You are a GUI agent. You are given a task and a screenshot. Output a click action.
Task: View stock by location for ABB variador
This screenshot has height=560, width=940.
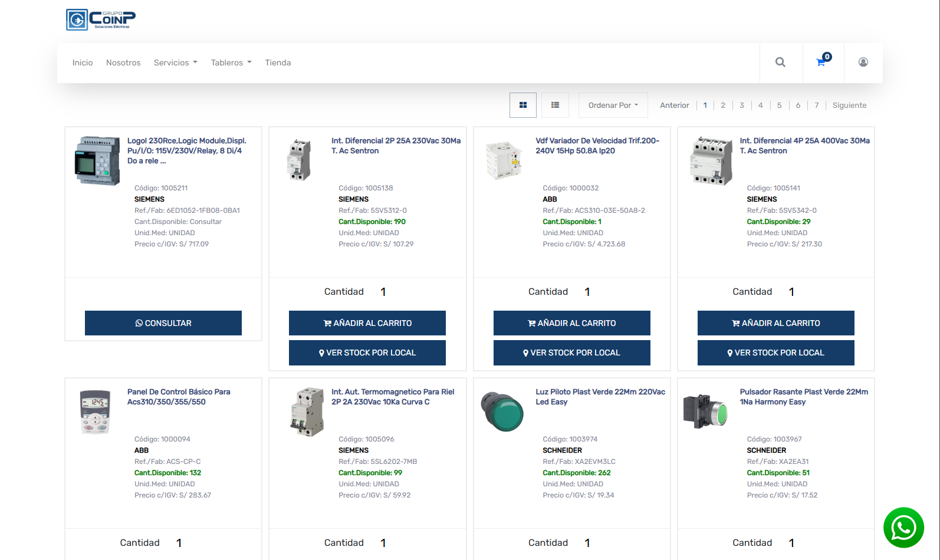pos(571,353)
